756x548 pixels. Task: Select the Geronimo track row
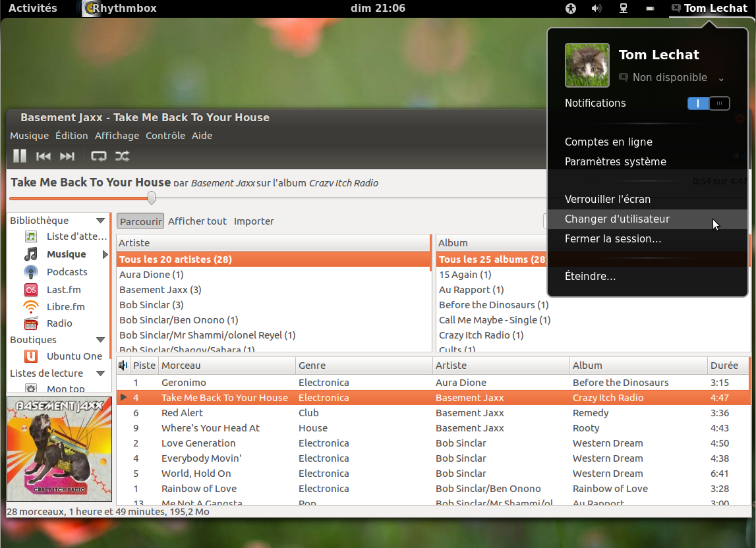pyautogui.click(x=433, y=383)
